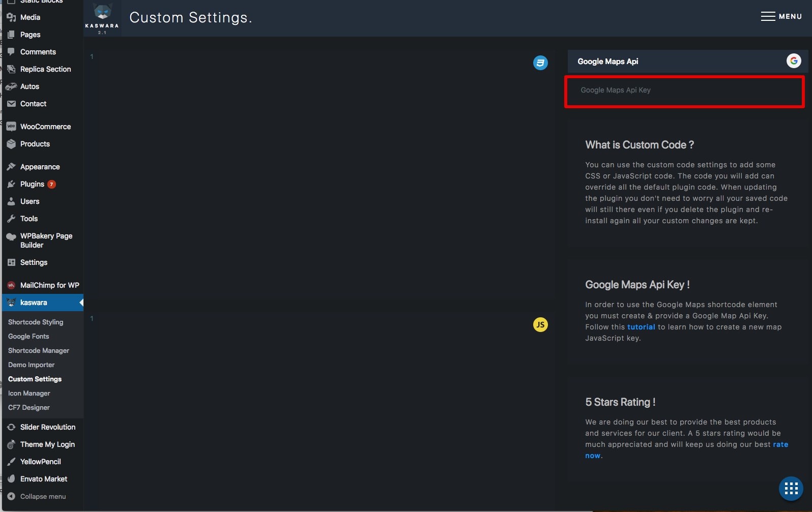Click the Contact envelope icon
The height and width of the screenshot is (512, 812).
pos(11,104)
